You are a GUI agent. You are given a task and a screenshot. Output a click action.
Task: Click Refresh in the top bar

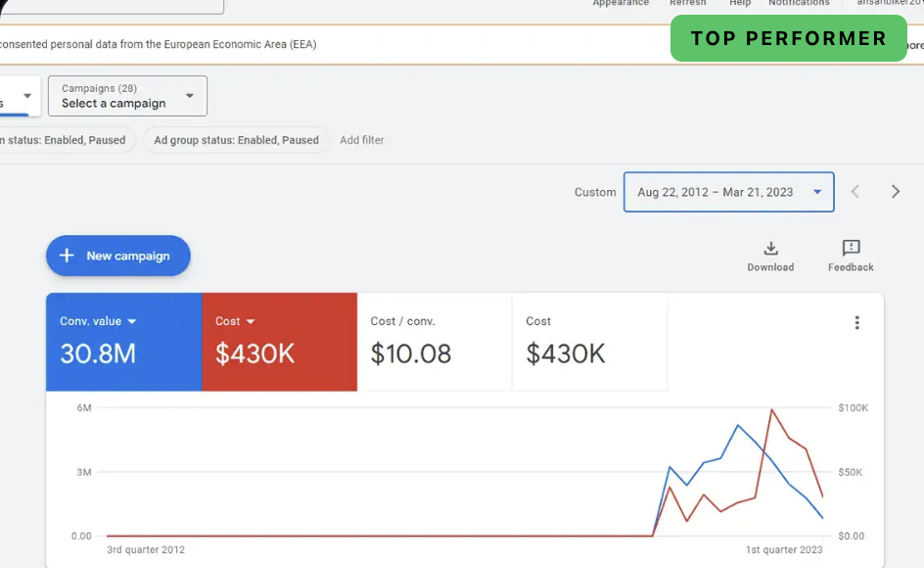(x=688, y=3)
